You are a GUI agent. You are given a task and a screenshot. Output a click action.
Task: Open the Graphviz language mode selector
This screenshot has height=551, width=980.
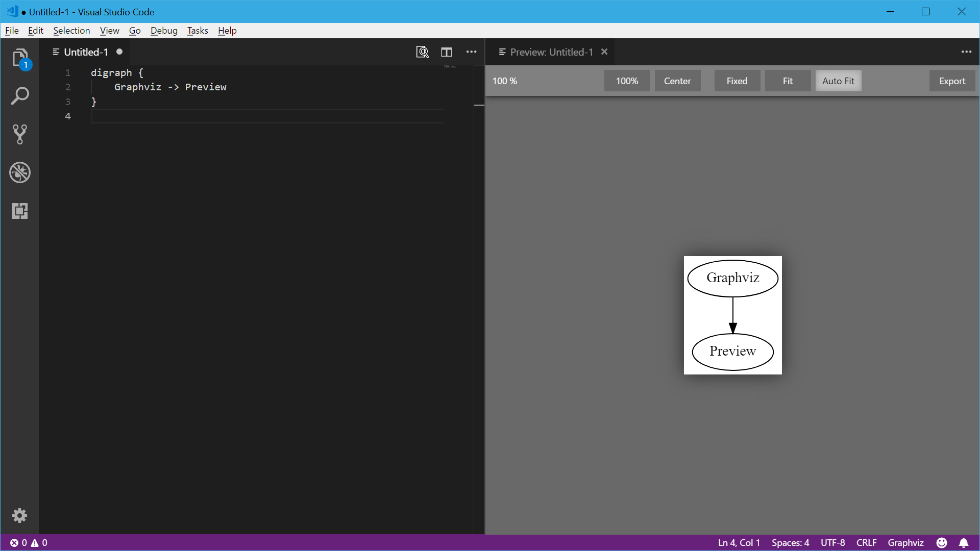[905, 543]
